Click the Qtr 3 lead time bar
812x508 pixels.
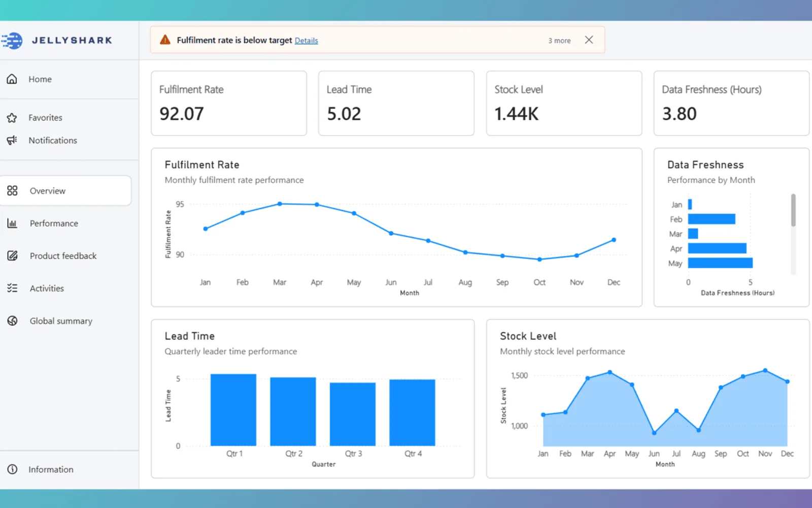point(353,414)
